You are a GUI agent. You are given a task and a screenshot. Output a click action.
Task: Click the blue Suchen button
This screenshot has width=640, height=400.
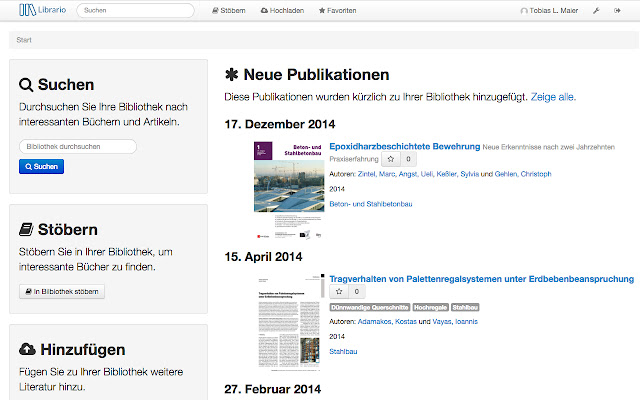[41, 167]
